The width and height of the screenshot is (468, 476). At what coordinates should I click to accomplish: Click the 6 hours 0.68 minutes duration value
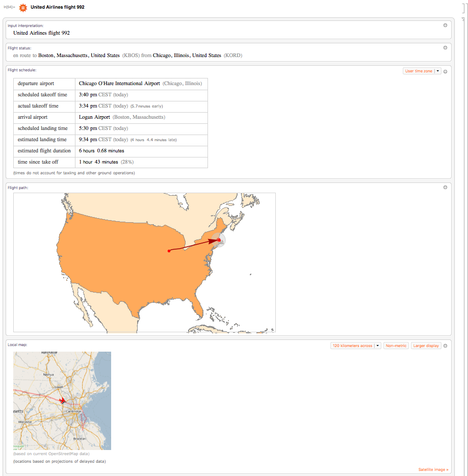click(101, 151)
